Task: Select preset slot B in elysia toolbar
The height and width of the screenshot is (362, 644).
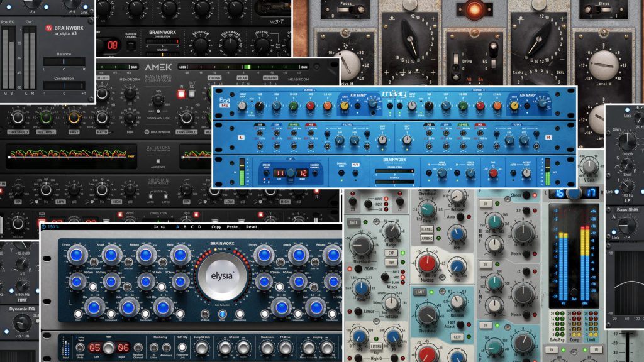Action: [185, 226]
